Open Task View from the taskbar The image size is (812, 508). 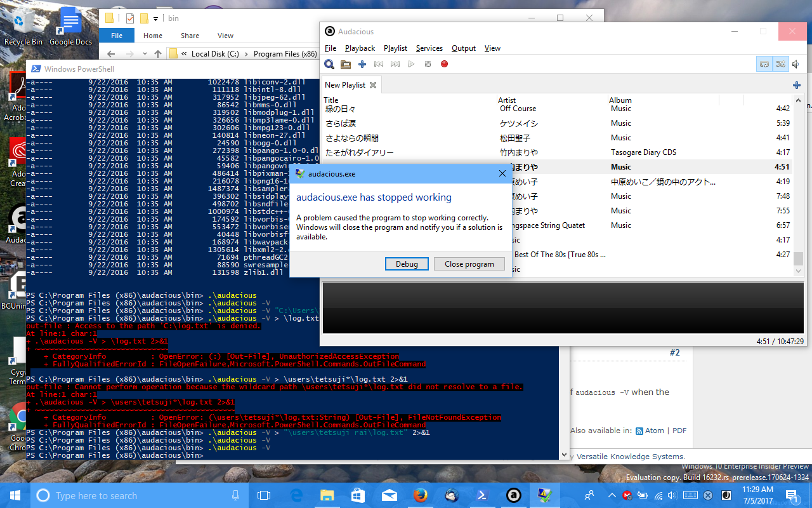[264, 495]
